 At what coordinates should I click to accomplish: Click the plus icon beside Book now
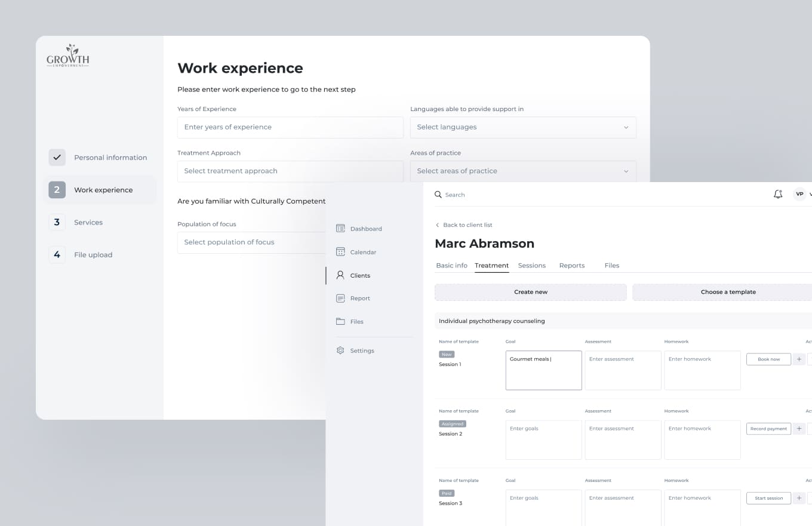799,359
